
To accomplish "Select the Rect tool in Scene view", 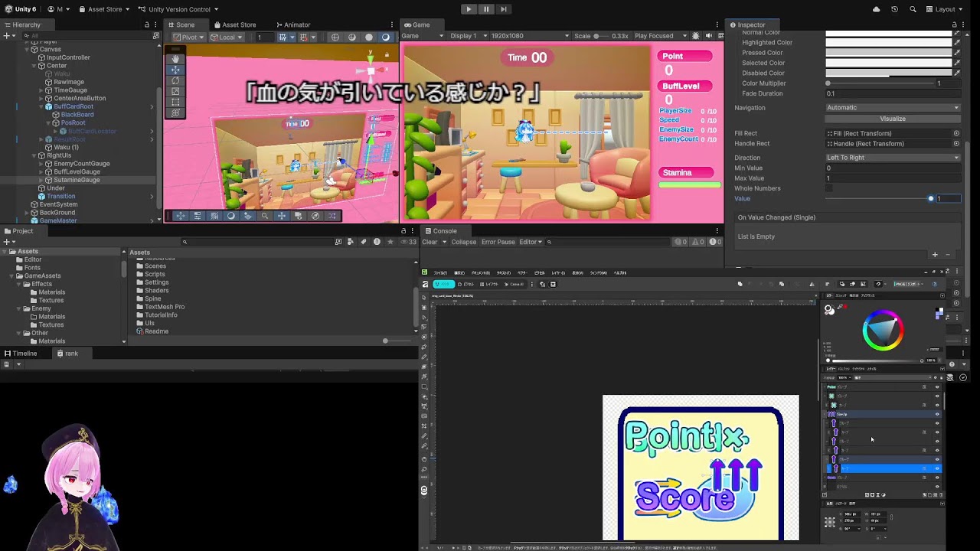I will click(x=175, y=102).
